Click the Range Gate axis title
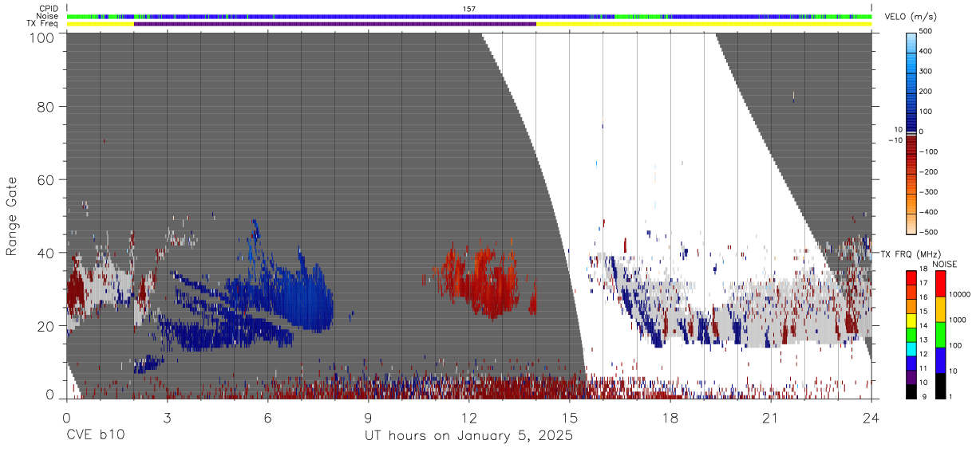980x452 pixels. (12, 218)
